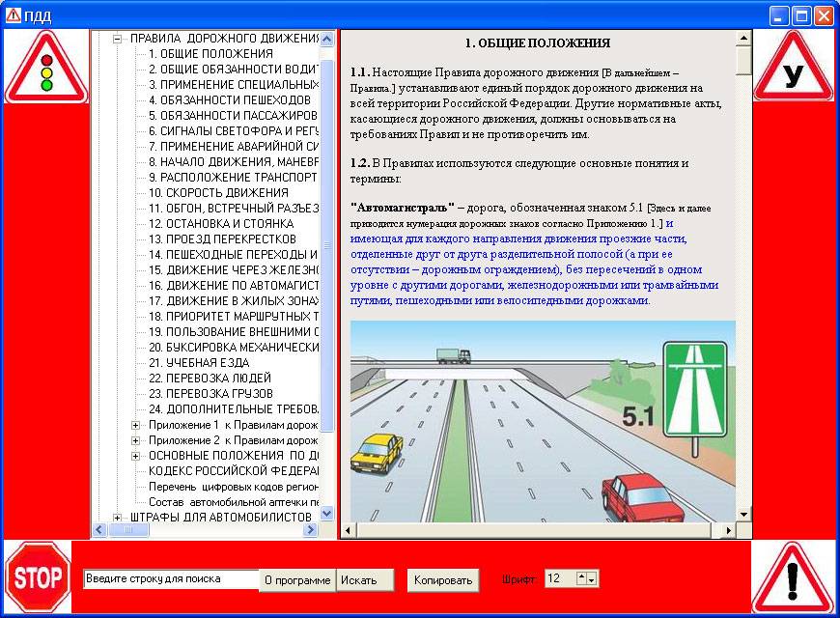This screenshot has width=840, height=618.
Task: Open Состав автомобильной аптечки item
Action: [x=233, y=502]
